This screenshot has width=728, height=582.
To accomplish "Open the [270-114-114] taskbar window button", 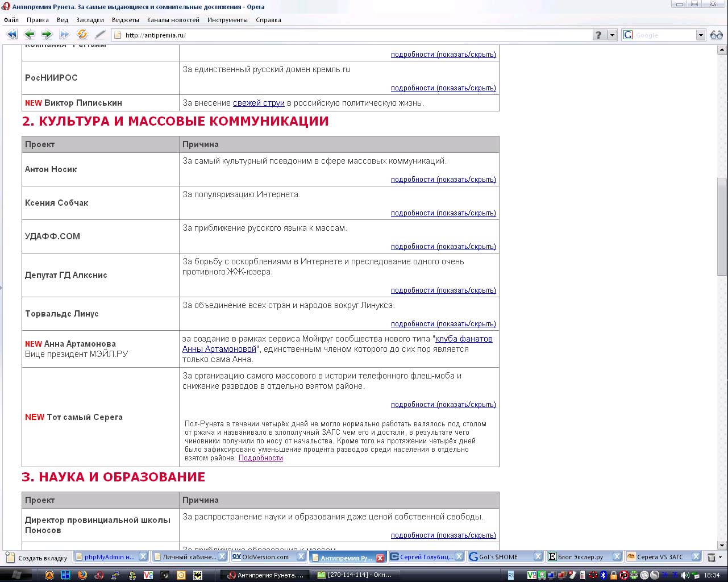I will [357, 575].
